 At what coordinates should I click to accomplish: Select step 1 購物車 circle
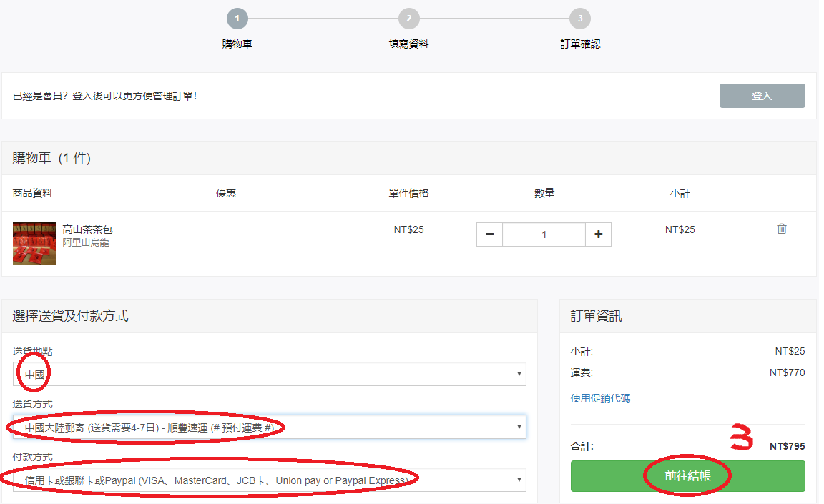tap(237, 19)
